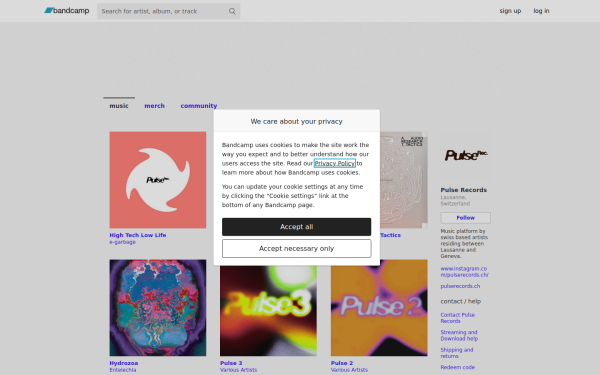
Task: Open Streaming and Download help link
Action: [x=459, y=336]
